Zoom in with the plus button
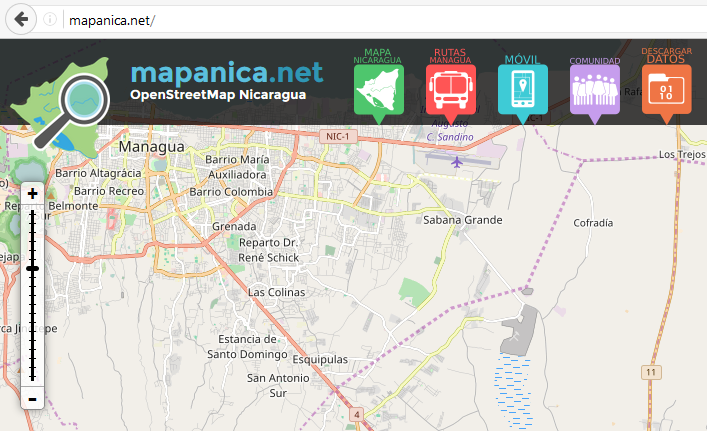Viewport: 707px width, 431px height. coord(32,194)
